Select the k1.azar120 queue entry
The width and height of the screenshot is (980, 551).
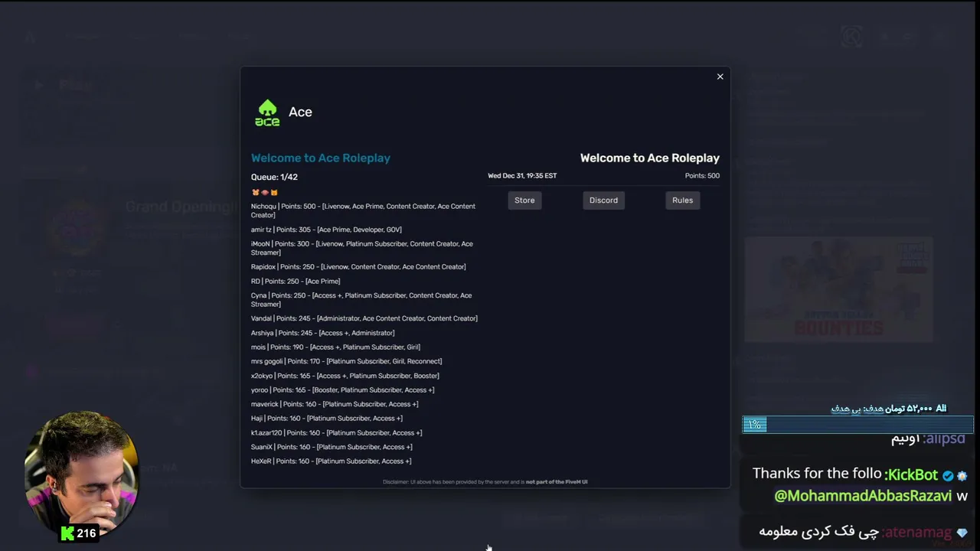click(337, 433)
